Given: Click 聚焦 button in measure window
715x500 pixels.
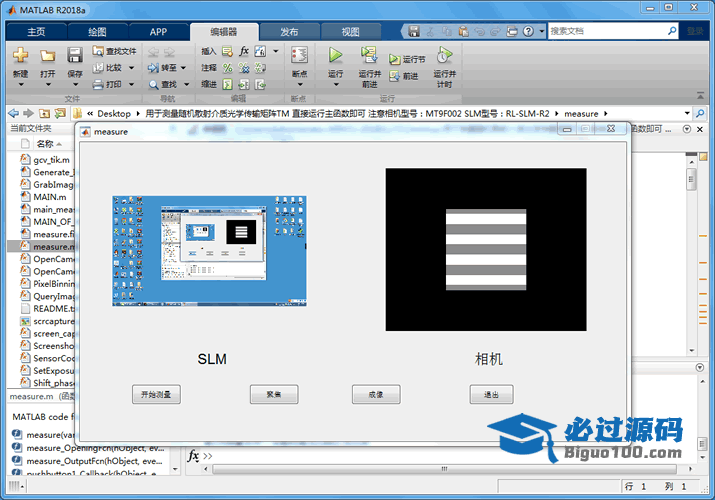Looking at the screenshot, I should click(x=274, y=394).
